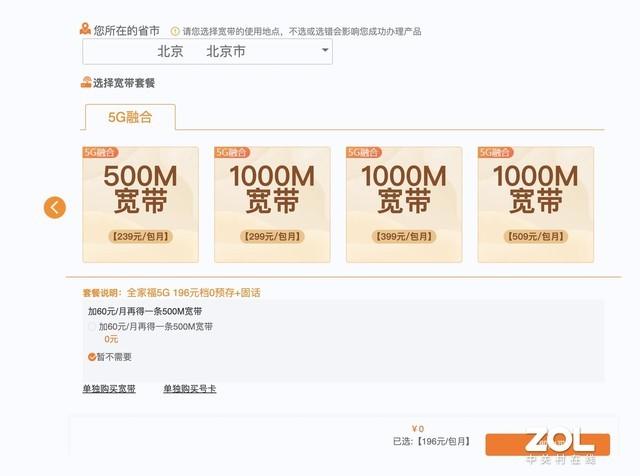Open the province and city dropdown arrow
This screenshot has width=640, height=476.
325,50
